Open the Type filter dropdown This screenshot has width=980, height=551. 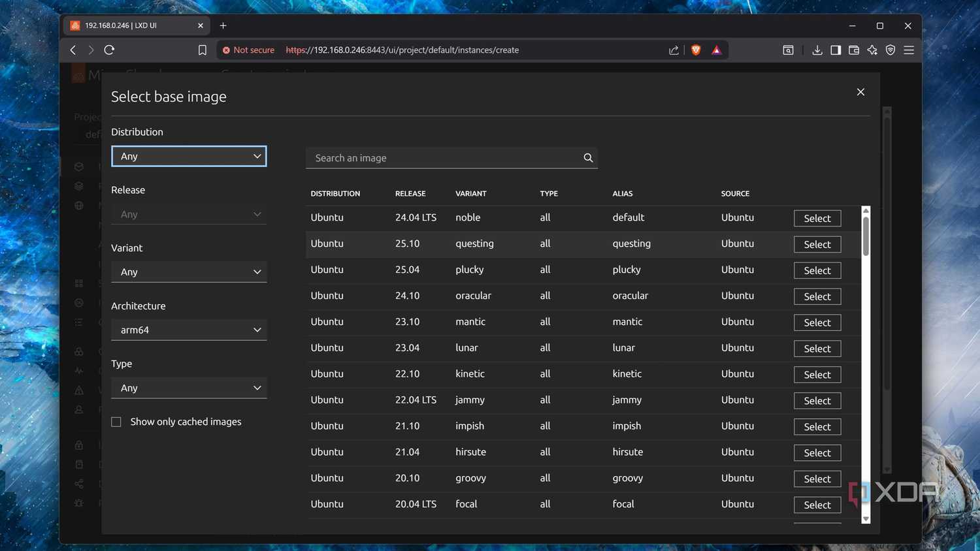point(189,388)
